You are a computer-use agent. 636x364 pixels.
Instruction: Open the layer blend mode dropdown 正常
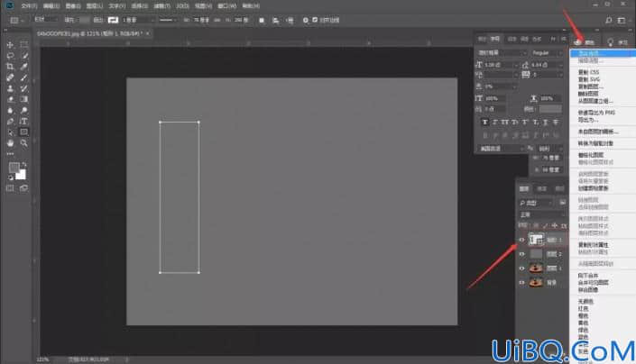click(542, 214)
